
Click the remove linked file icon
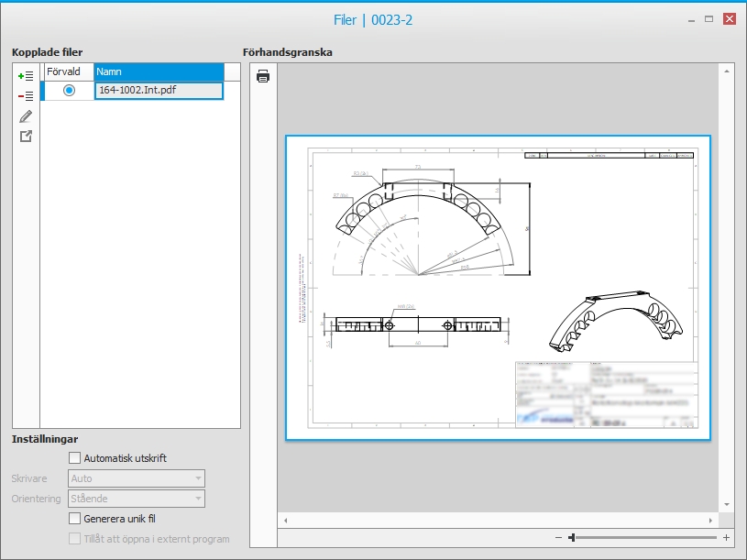tap(26, 96)
